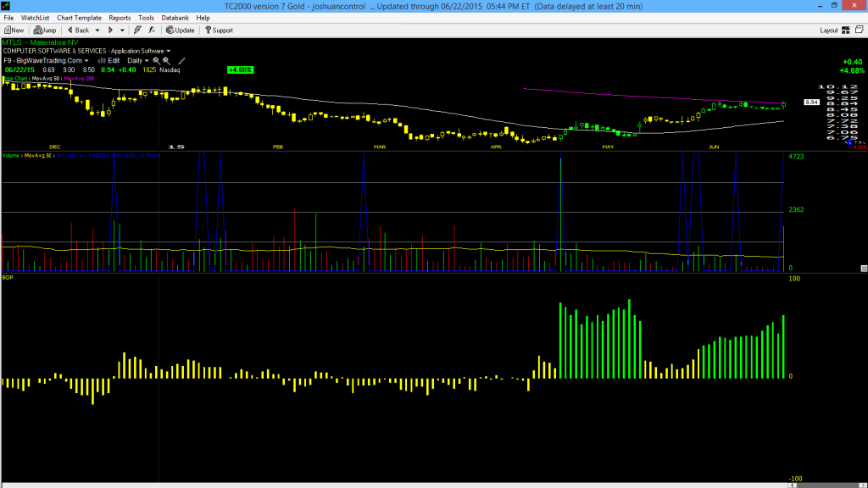Open the forward history dropdown arrow
The width and height of the screenshot is (868, 488).
pyautogui.click(x=122, y=30)
